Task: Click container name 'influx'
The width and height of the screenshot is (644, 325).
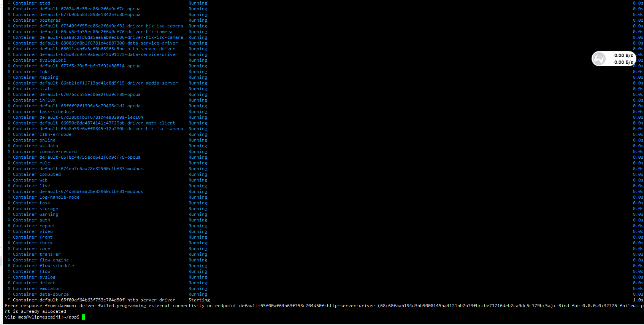Action: pyautogui.click(x=48, y=100)
